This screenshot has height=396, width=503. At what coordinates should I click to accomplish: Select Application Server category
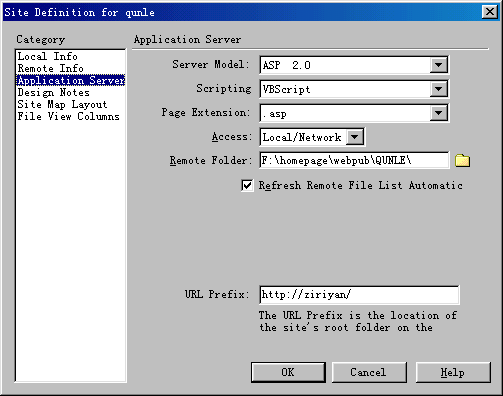pos(70,80)
